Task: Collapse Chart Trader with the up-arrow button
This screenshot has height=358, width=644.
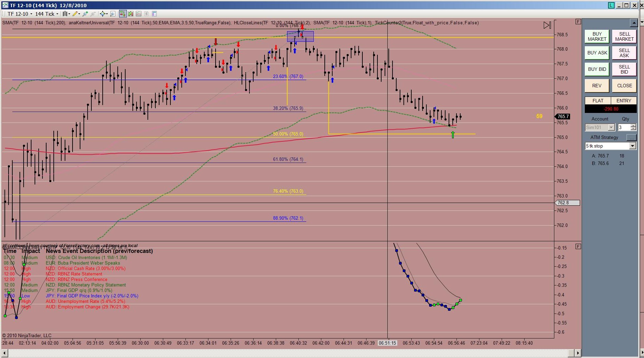Action: tap(634, 23)
